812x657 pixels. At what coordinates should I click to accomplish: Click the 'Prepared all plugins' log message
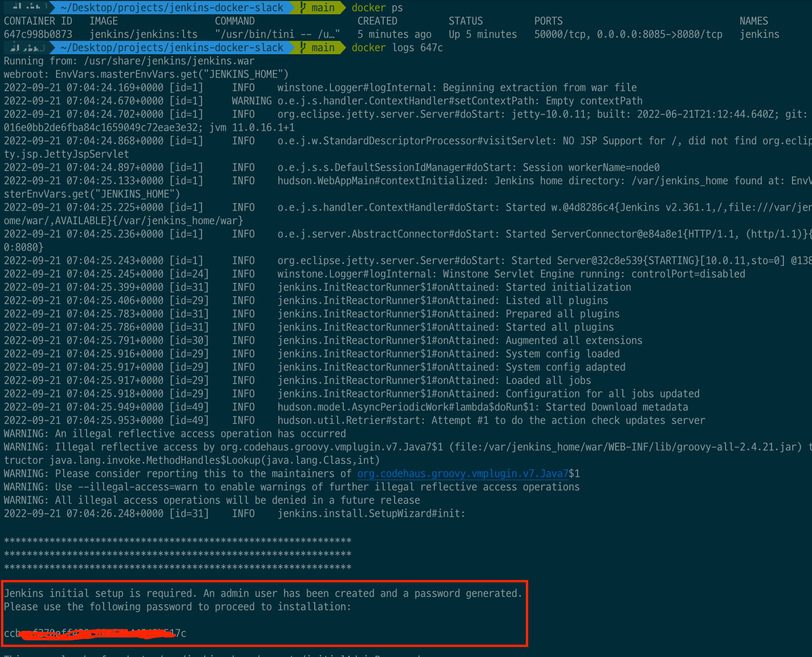[x=563, y=314]
